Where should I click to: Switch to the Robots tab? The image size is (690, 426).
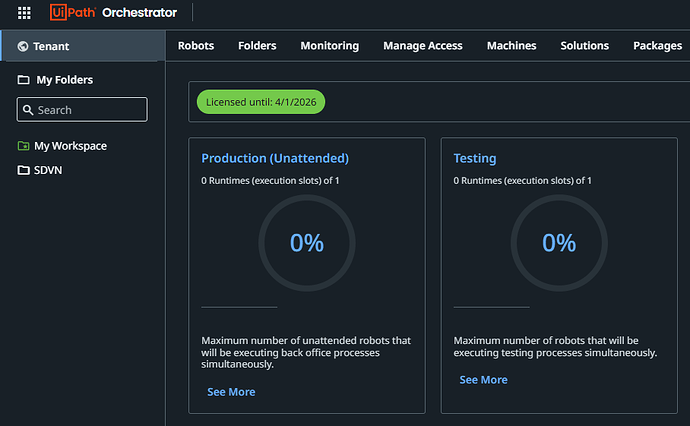pos(196,46)
